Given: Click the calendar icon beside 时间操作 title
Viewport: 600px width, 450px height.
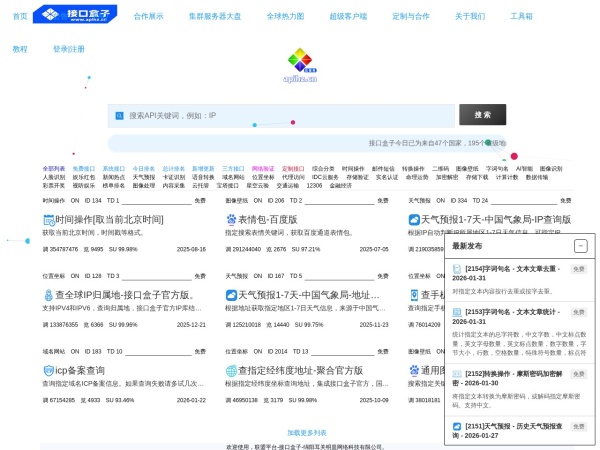Looking at the screenshot, I should click(48, 219).
